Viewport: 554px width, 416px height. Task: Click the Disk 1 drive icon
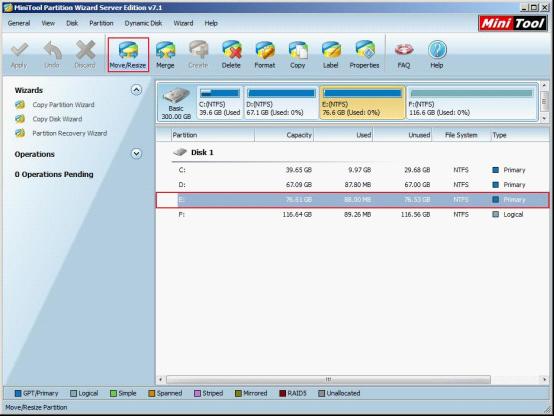(x=180, y=152)
